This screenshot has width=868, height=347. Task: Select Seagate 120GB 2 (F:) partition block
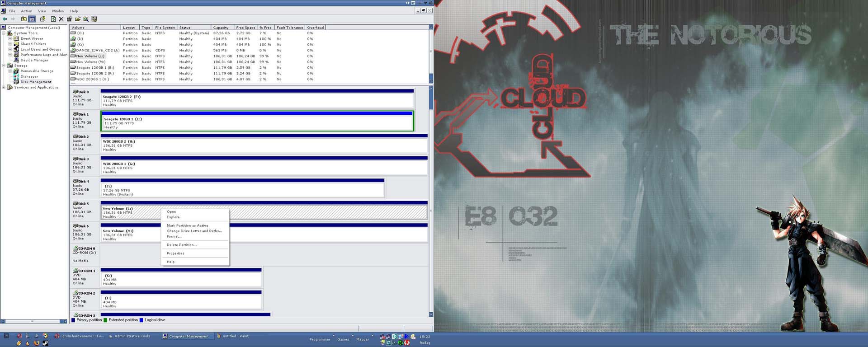(x=257, y=98)
